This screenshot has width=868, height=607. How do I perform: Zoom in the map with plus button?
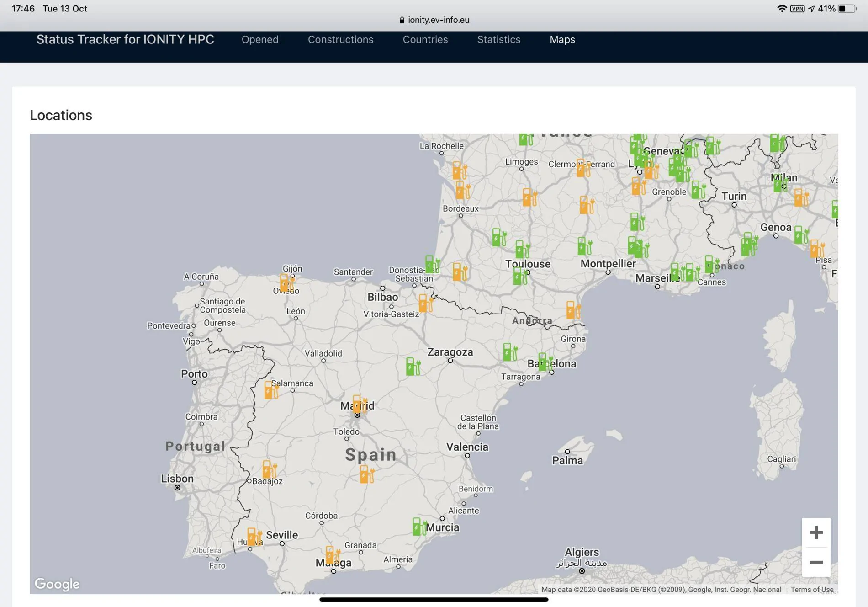[816, 532]
